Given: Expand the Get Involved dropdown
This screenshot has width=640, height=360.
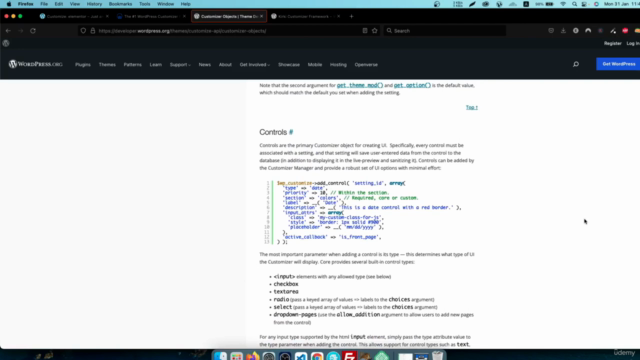Looking at the screenshot, I should tap(255, 64).
